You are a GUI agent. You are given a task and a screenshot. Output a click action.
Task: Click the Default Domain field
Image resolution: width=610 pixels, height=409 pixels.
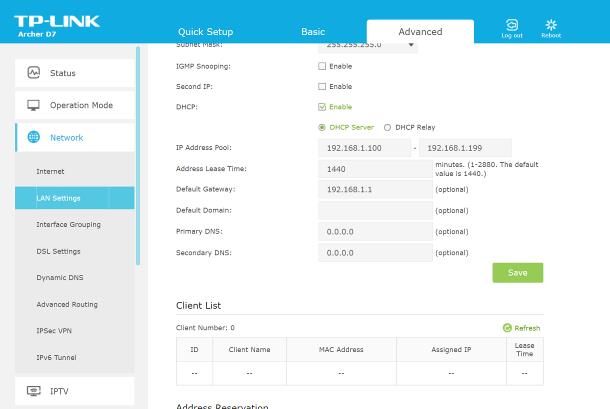(x=375, y=211)
